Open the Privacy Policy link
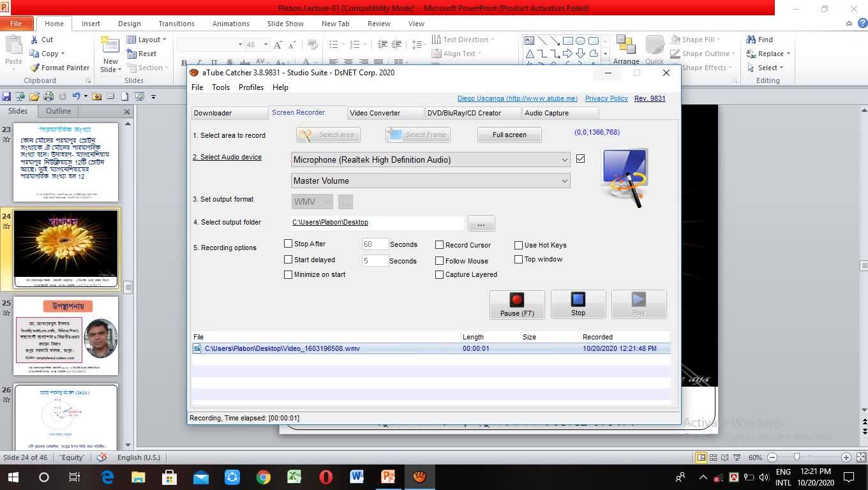 click(606, 98)
